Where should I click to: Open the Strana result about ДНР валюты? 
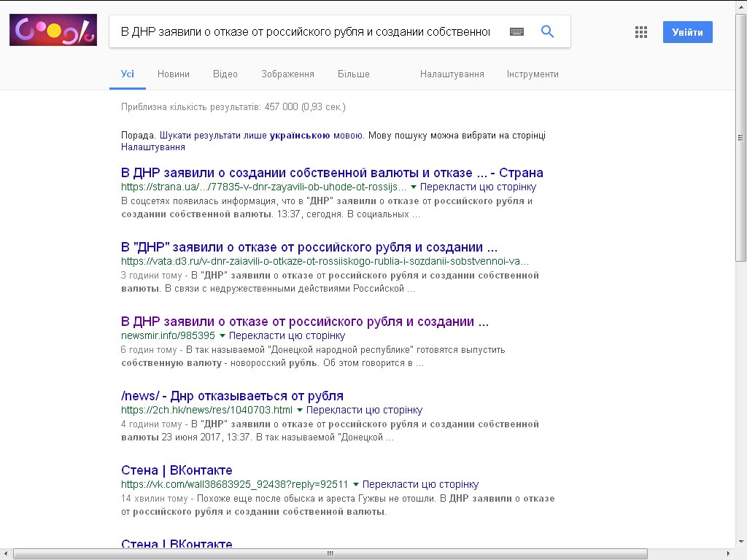coord(331,173)
